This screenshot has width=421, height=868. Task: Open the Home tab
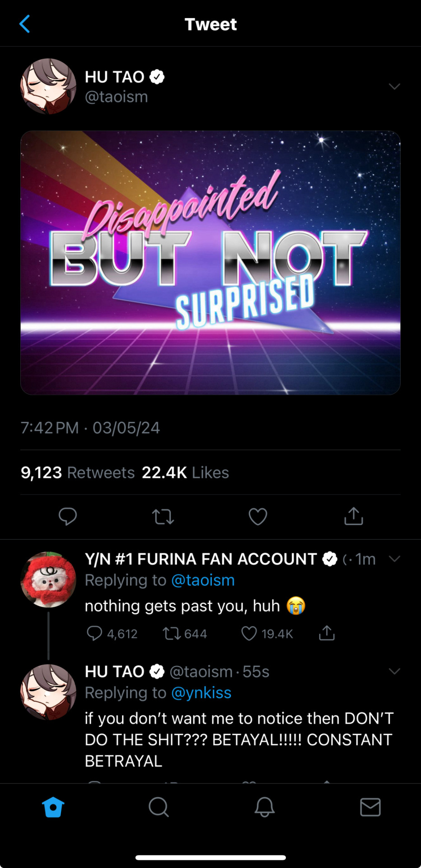tap(53, 807)
